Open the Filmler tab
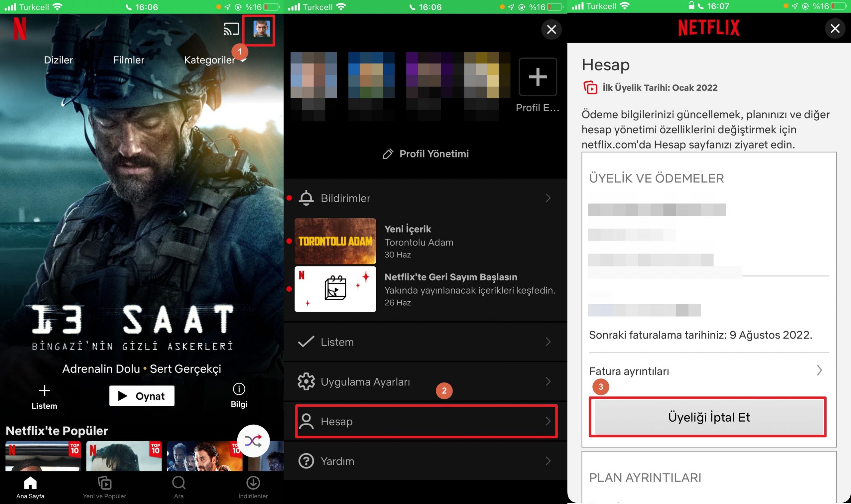 [128, 60]
